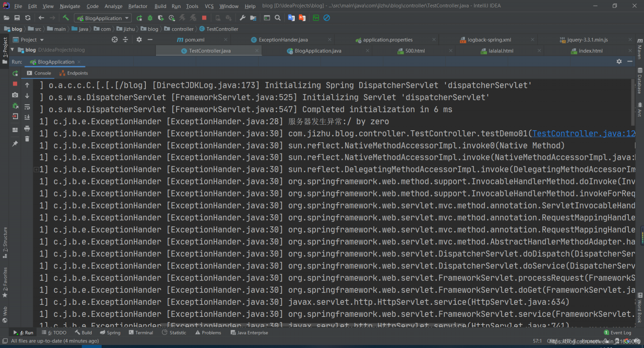Select the 'controller' breadcrumb
The height and width of the screenshot is (348, 644).
pos(179,29)
